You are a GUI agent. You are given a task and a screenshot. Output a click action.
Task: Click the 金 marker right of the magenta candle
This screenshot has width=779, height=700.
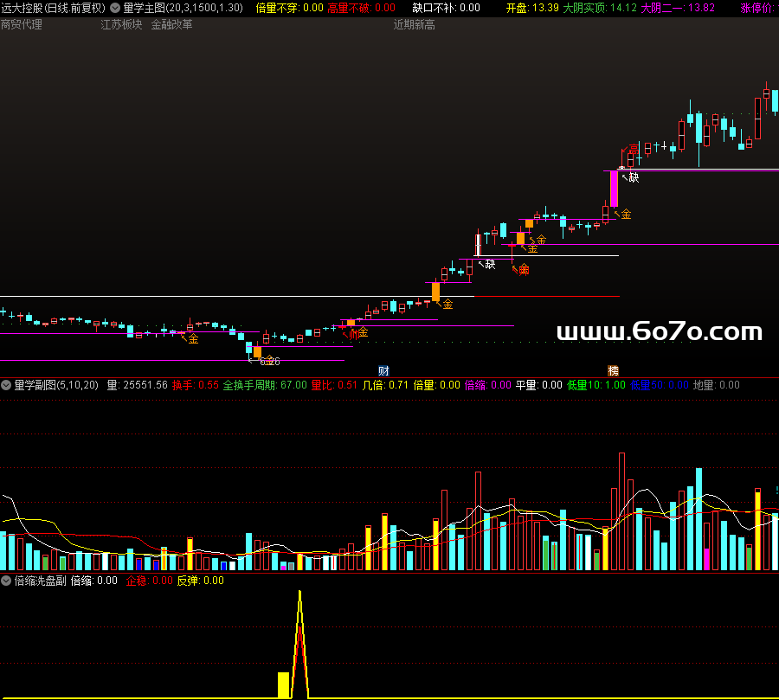(x=625, y=214)
